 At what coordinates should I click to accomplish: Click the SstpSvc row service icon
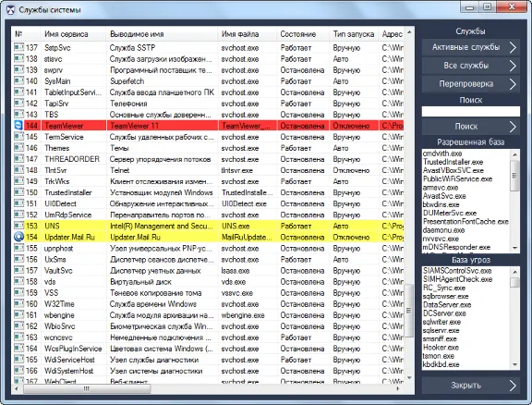[18, 47]
